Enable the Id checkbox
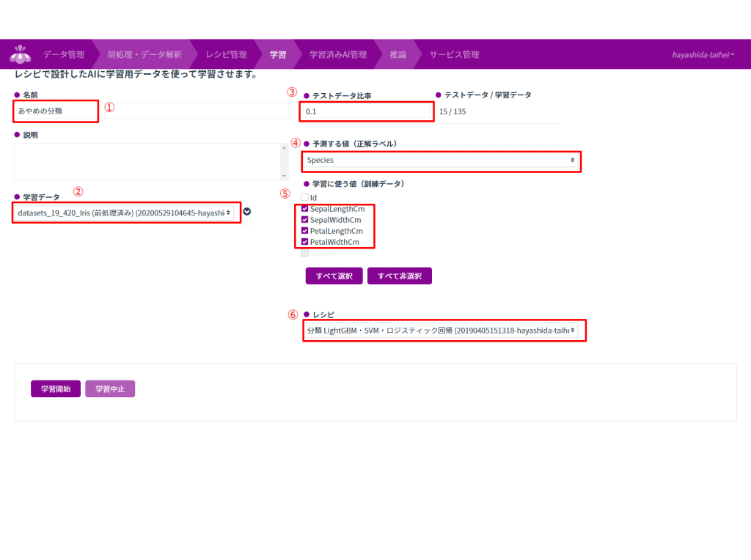751x560 pixels. click(x=304, y=198)
